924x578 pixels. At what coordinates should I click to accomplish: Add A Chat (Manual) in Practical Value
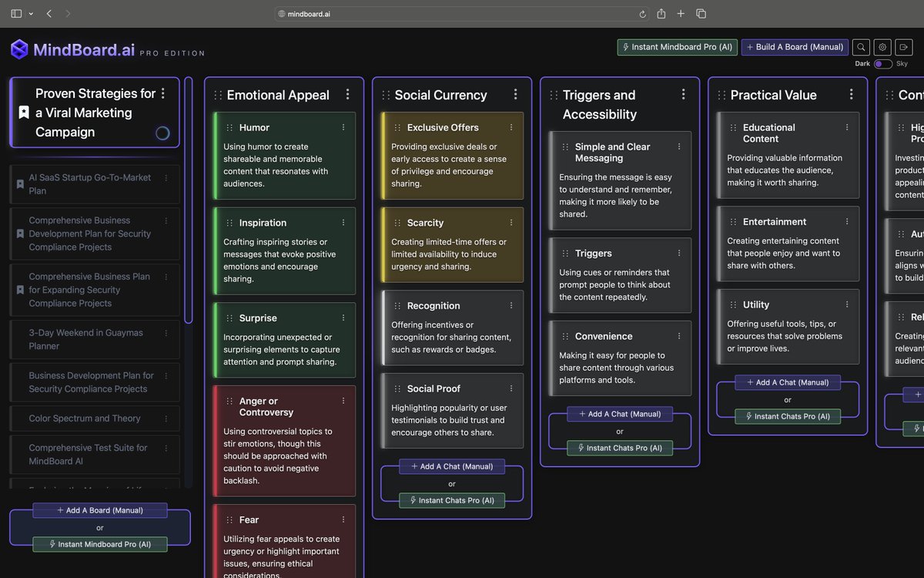coord(788,382)
